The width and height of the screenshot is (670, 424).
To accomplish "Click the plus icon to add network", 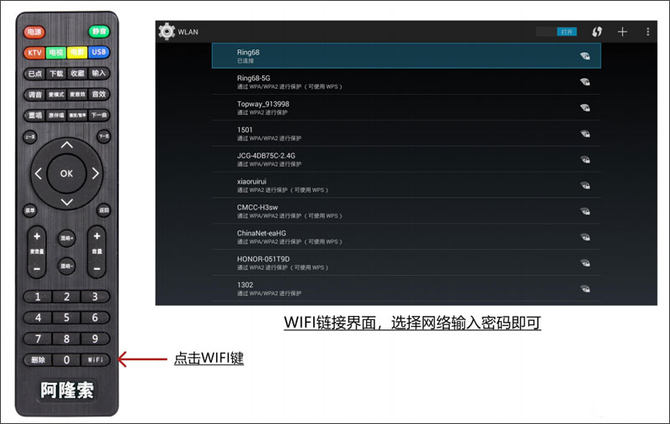I will (622, 32).
